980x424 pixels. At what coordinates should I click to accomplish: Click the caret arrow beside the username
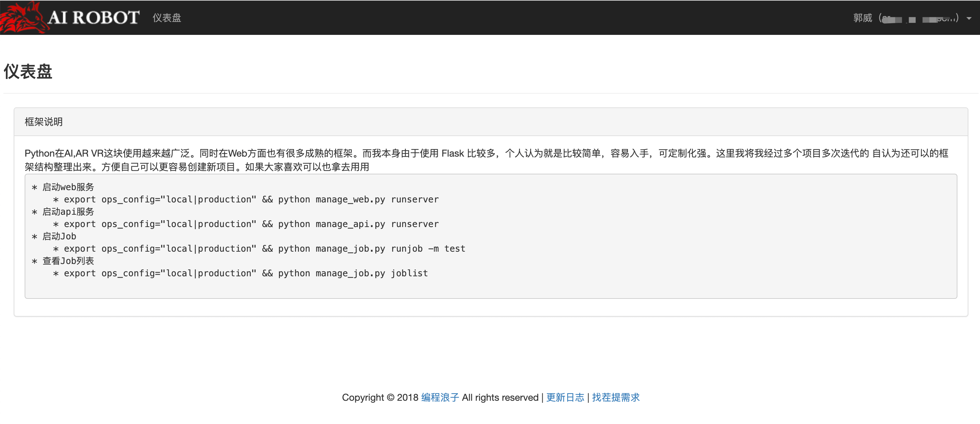tap(969, 18)
